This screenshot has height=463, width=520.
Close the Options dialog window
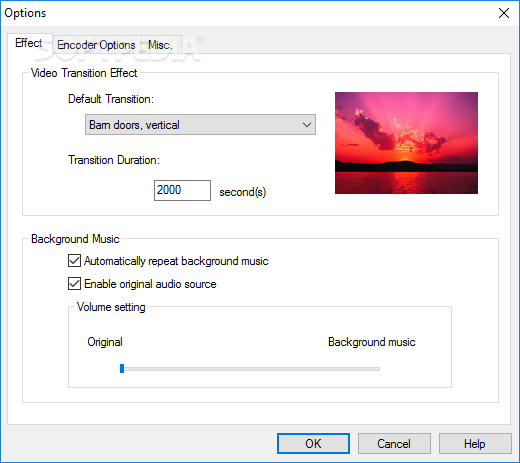pos(504,13)
